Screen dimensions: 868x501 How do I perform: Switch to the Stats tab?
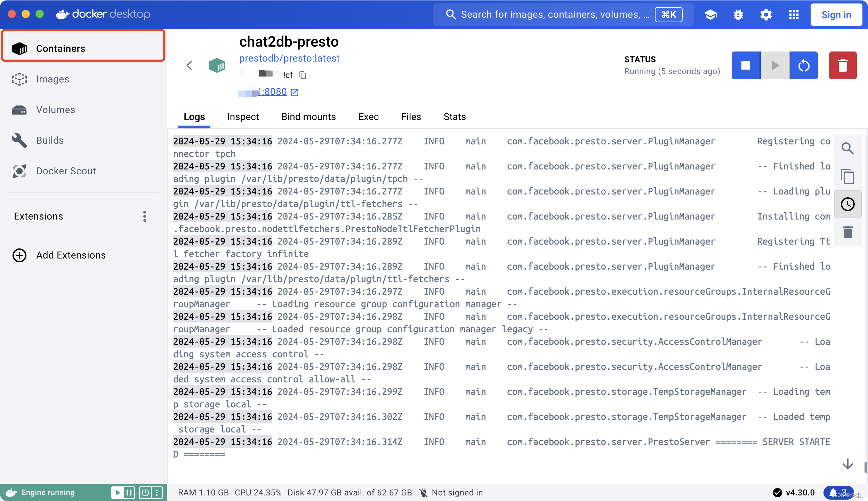point(455,117)
